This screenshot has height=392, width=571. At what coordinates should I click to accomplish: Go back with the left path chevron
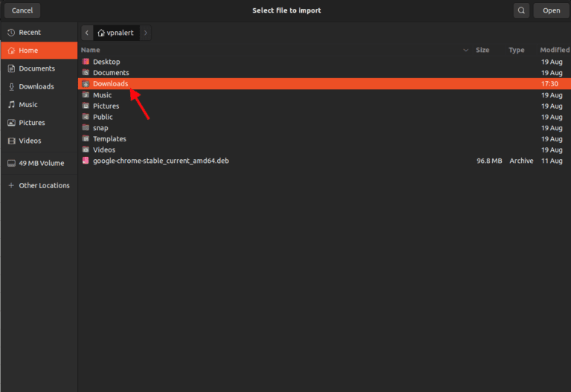click(x=87, y=33)
